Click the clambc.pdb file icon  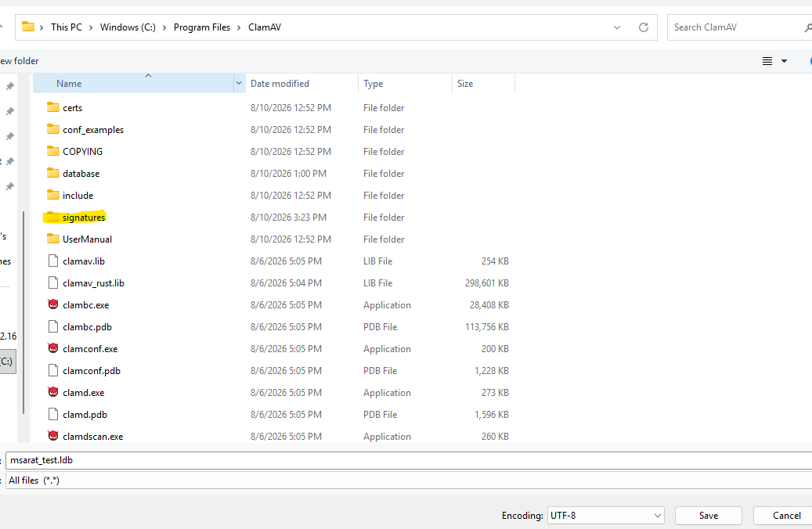52,326
